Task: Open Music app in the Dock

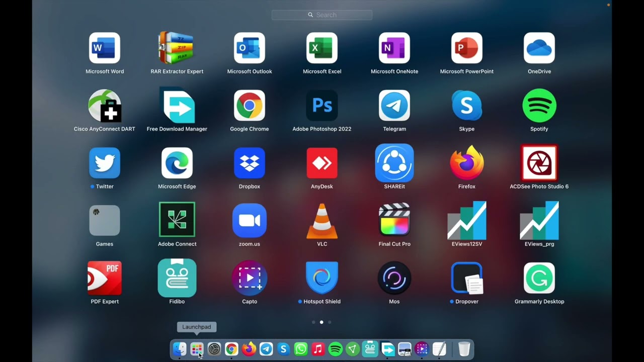Action: [318, 349]
